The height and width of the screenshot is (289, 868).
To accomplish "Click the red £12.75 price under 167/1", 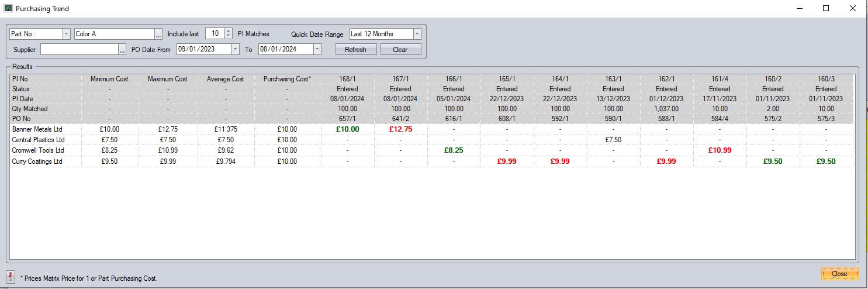I will pos(400,129).
